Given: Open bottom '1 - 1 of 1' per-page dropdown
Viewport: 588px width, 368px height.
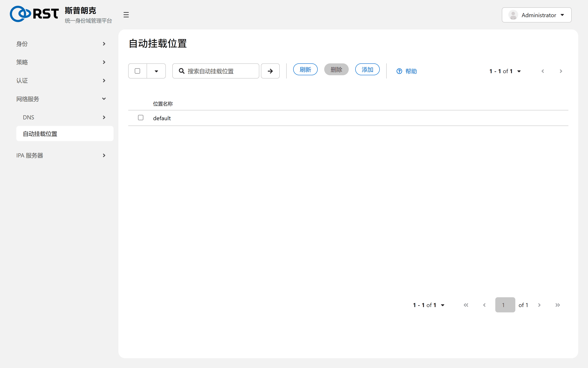Looking at the screenshot, I should click(x=429, y=305).
